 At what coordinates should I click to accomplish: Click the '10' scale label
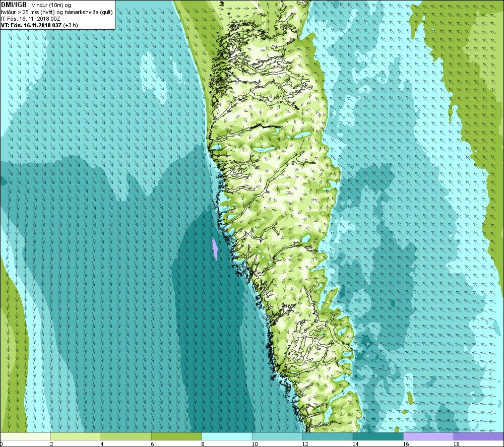click(x=255, y=444)
